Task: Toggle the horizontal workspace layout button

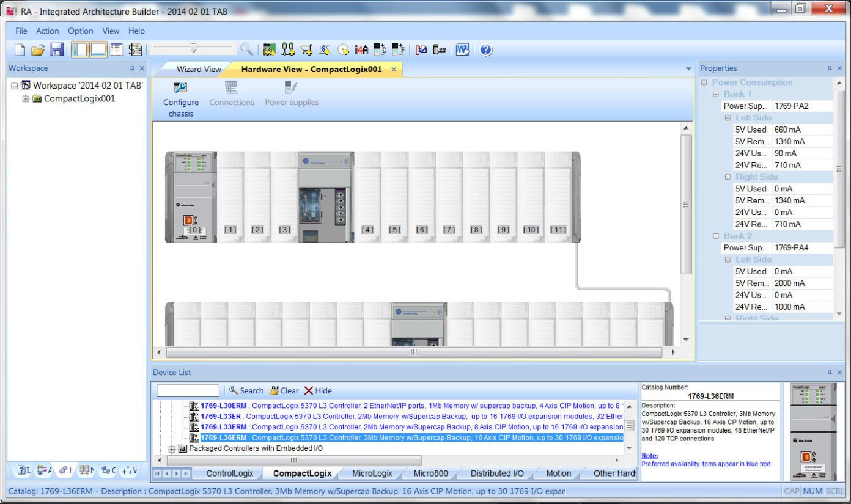Action: pos(98,49)
